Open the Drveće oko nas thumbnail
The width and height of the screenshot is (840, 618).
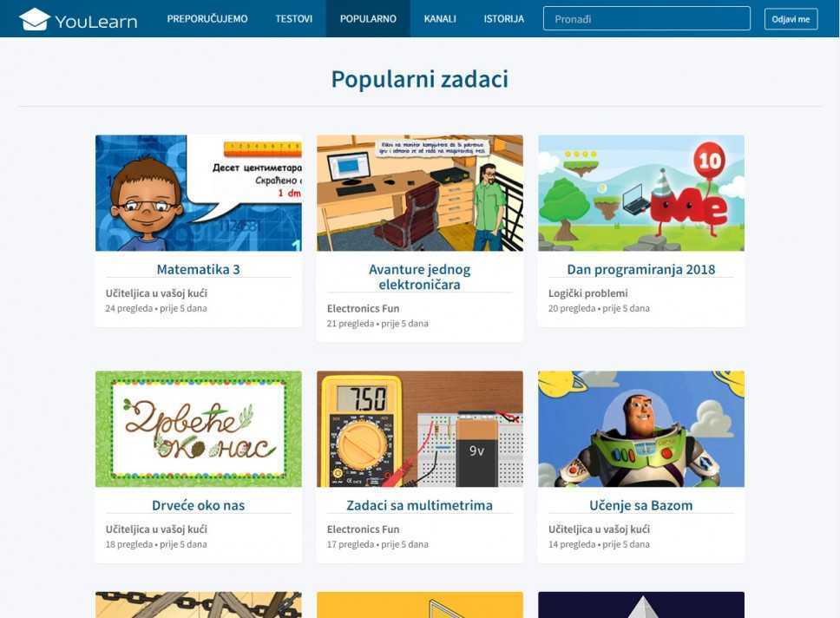[199, 429]
